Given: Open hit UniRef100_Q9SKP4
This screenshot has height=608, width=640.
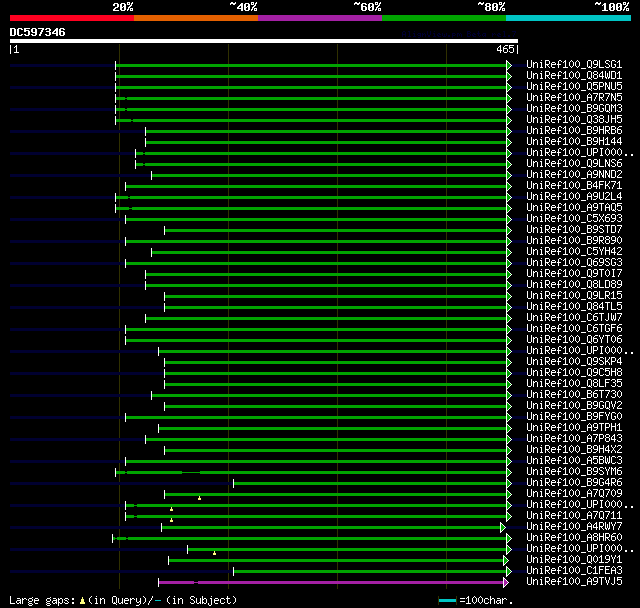Looking at the screenshot, I should click(574, 362).
